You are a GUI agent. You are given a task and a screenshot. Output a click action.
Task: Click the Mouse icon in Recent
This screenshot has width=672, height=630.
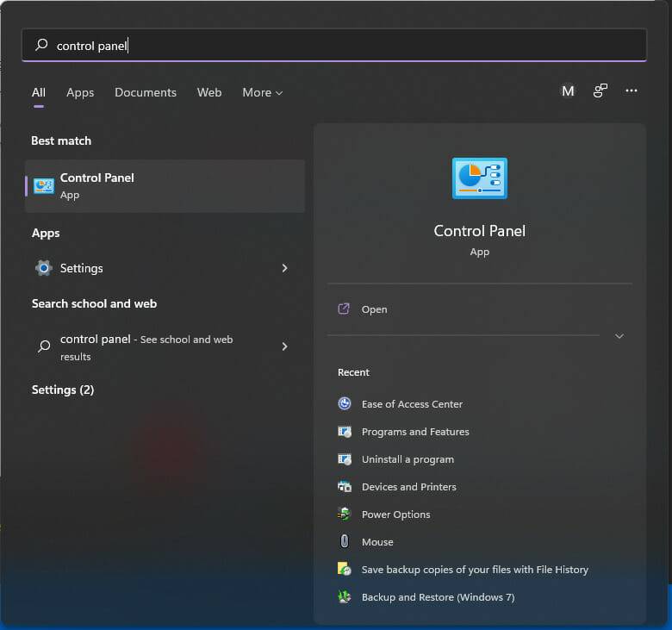coord(345,542)
